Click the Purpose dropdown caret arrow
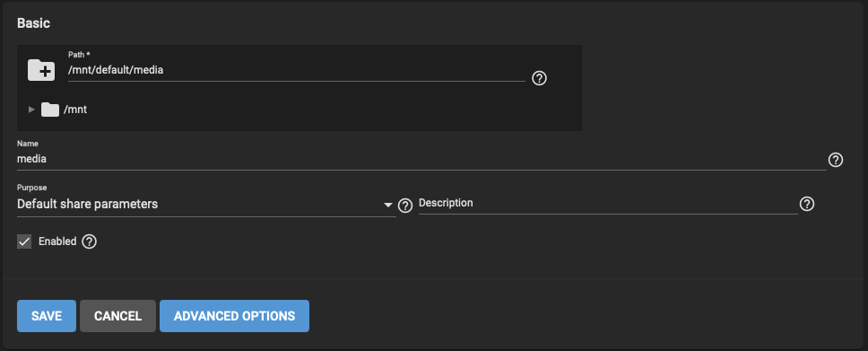 [388, 206]
